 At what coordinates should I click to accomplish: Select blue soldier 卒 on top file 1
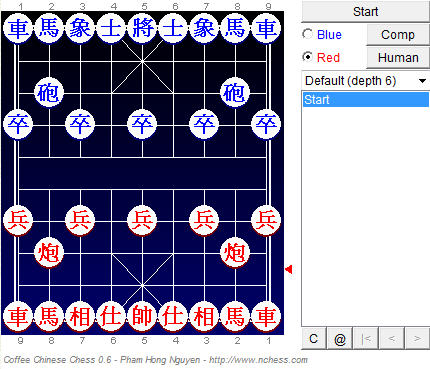(x=18, y=124)
